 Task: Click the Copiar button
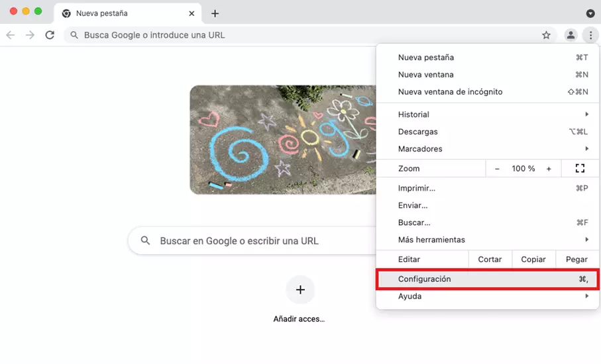click(533, 259)
